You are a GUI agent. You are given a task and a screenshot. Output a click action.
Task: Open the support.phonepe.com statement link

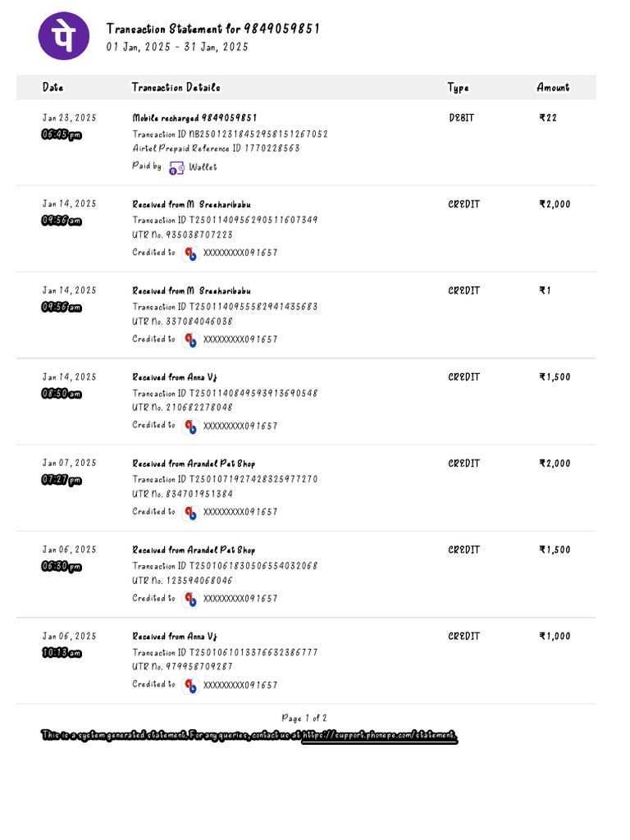coord(379,736)
